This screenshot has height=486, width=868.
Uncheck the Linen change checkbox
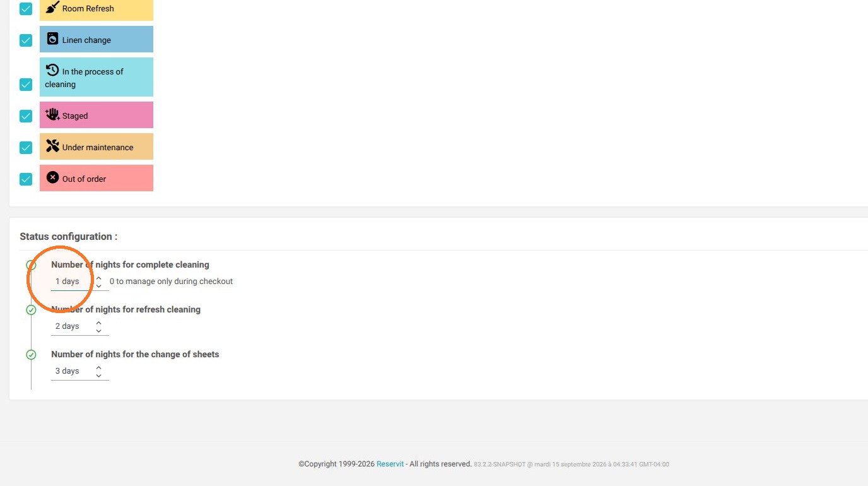pyautogui.click(x=26, y=40)
